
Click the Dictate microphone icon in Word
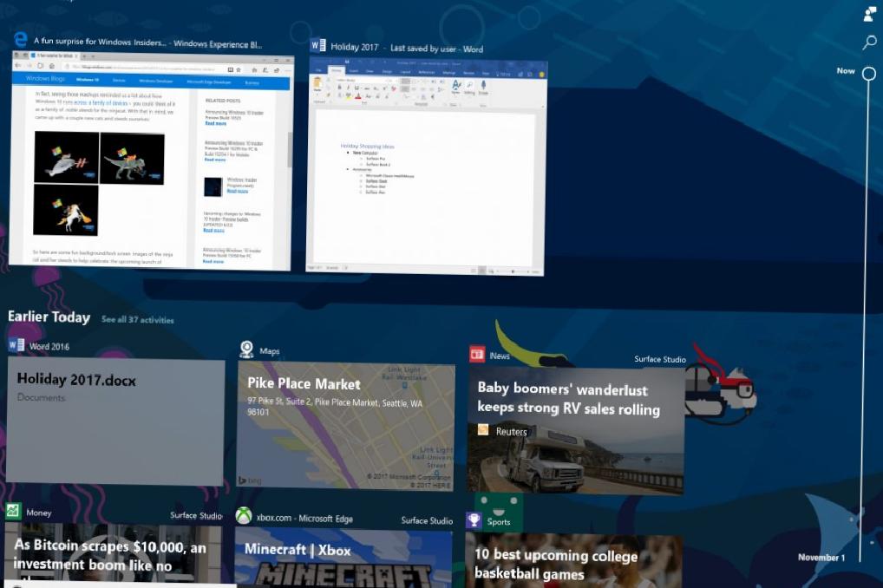[x=483, y=86]
